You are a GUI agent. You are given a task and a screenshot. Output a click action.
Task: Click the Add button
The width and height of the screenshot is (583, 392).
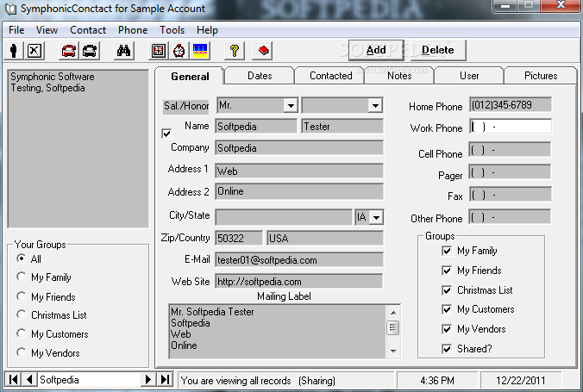pos(376,50)
